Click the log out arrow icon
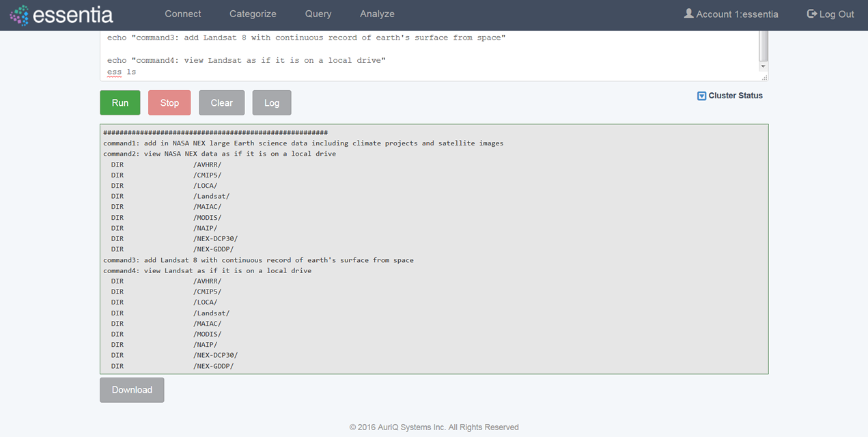Screen dimensions: 868x437 click(811, 14)
